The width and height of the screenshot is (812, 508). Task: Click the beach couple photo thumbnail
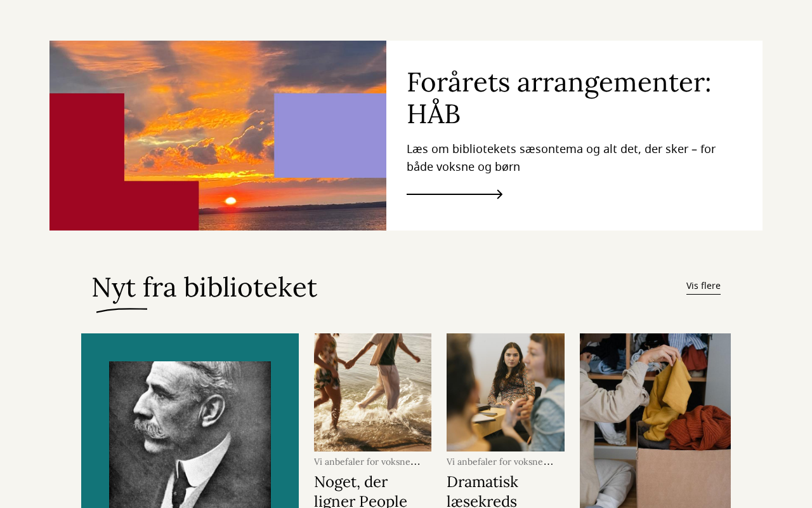click(x=372, y=392)
